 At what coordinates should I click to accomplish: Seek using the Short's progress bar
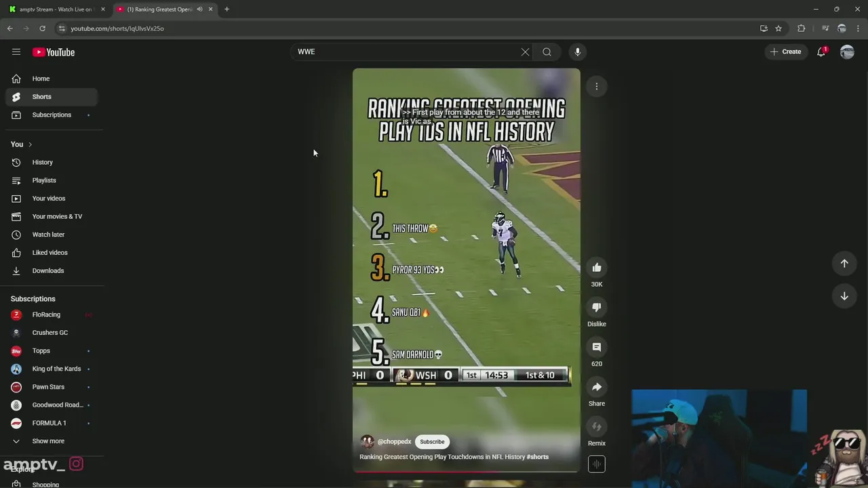pyautogui.click(x=467, y=471)
